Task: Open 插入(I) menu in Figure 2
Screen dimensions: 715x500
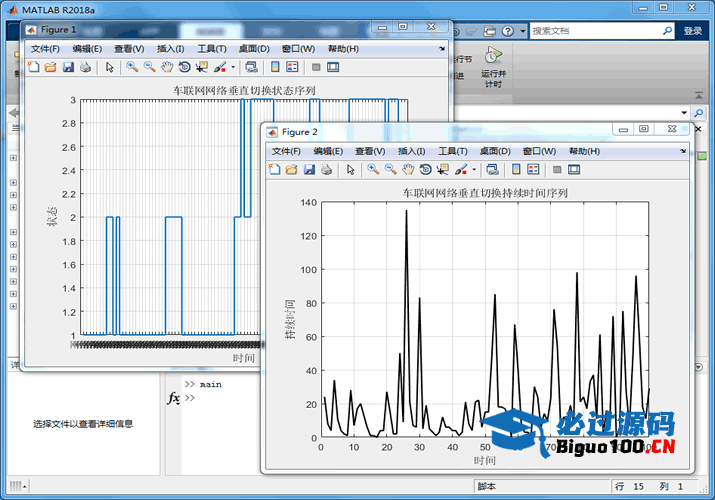Action: point(412,151)
